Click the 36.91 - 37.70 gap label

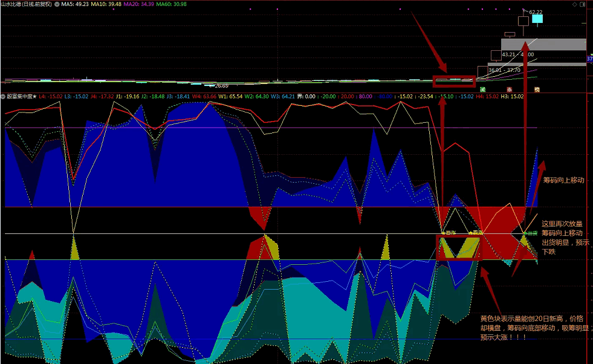pyautogui.click(x=504, y=70)
